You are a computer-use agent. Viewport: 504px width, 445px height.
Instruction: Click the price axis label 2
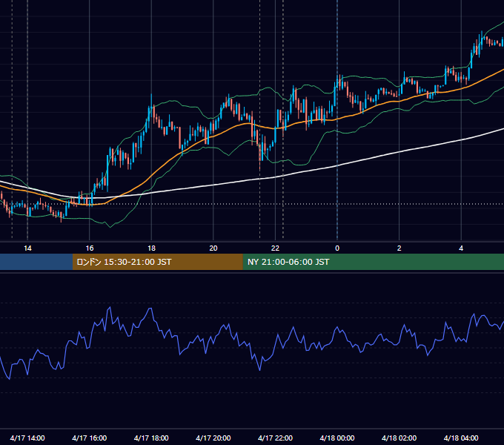click(x=399, y=248)
